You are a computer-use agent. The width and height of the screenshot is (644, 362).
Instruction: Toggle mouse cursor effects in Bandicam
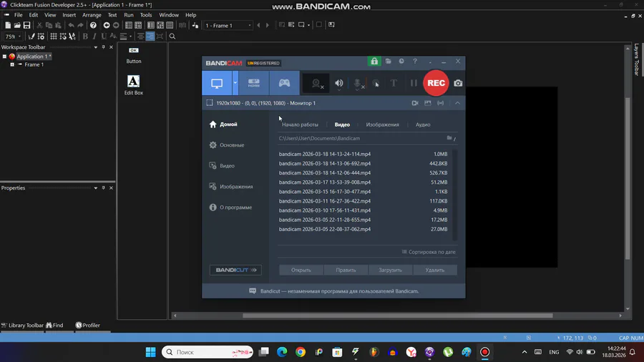click(376, 83)
